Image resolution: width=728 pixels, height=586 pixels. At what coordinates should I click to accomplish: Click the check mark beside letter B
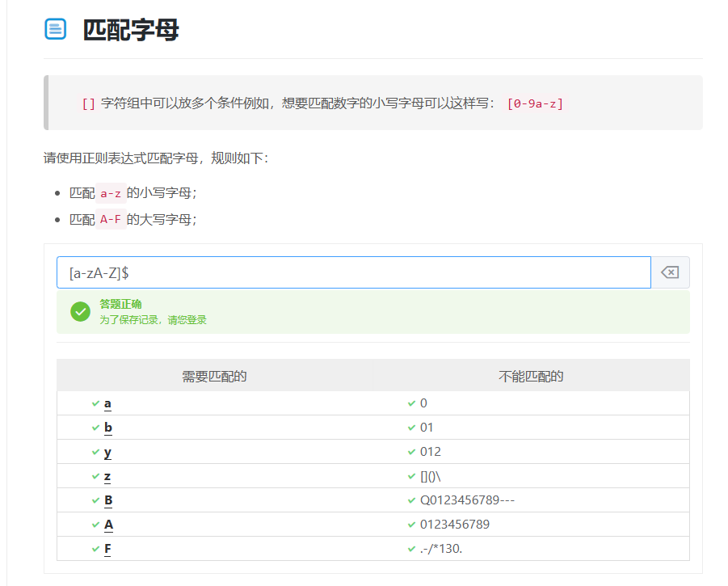click(95, 500)
